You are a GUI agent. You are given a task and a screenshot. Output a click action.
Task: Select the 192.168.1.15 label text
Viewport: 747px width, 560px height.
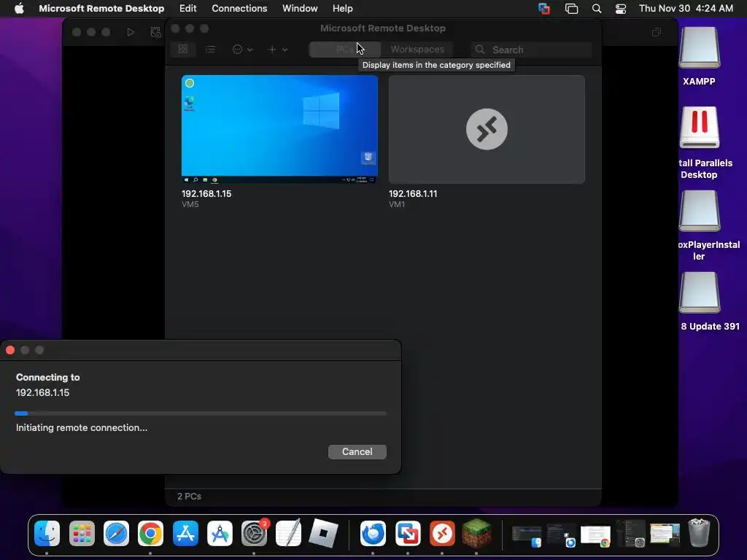coord(206,194)
